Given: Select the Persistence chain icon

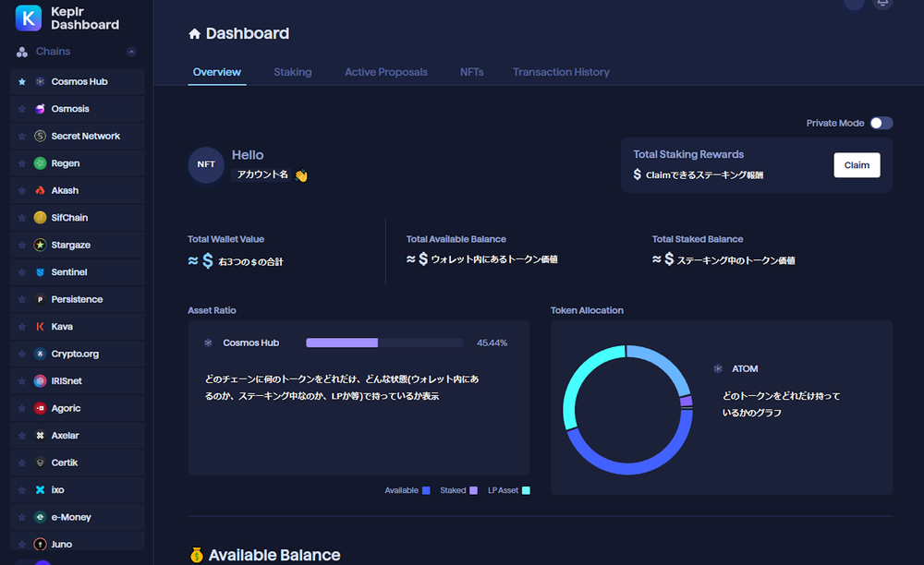Looking at the screenshot, I should tap(40, 299).
